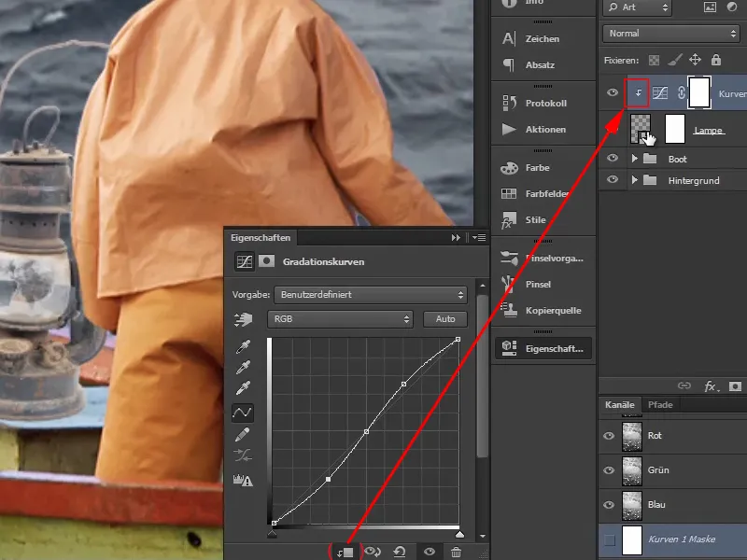The width and height of the screenshot is (747, 560).
Task: Toggle lock position move icon
Action: pos(695,60)
